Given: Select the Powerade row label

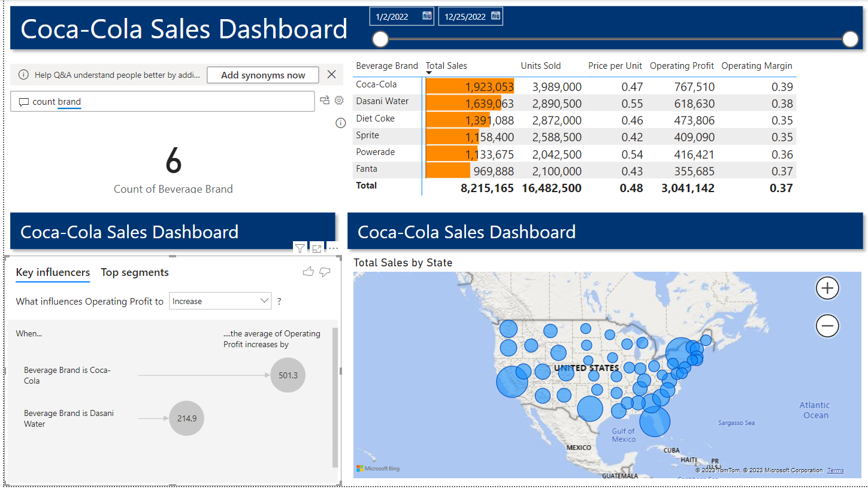Looking at the screenshot, I should pos(376,152).
